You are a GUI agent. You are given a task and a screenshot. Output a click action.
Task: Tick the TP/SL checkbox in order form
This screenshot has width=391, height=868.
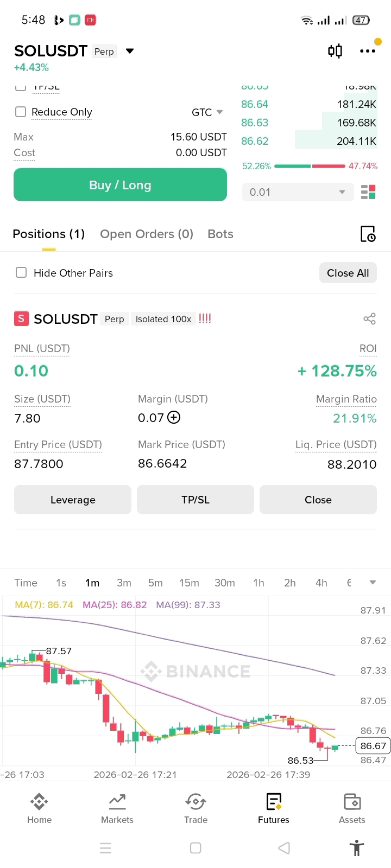pos(21,87)
